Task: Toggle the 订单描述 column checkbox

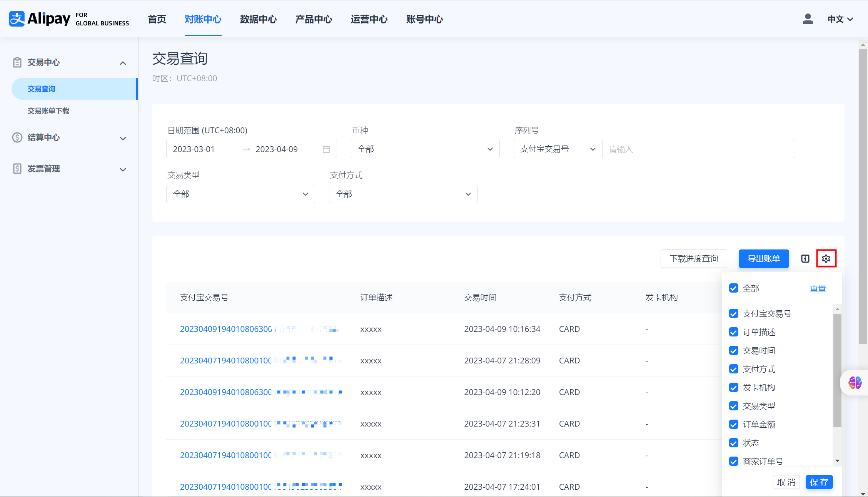Action: pos(734,332)
